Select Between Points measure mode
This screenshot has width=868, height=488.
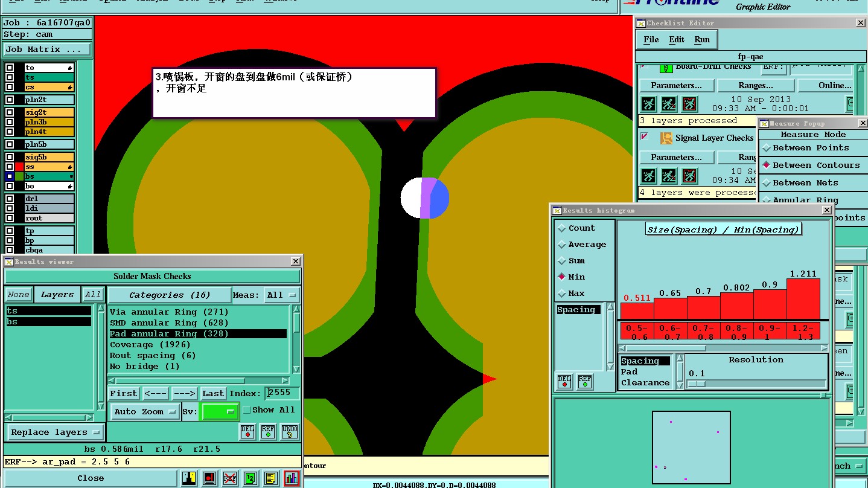coord(767,148)
